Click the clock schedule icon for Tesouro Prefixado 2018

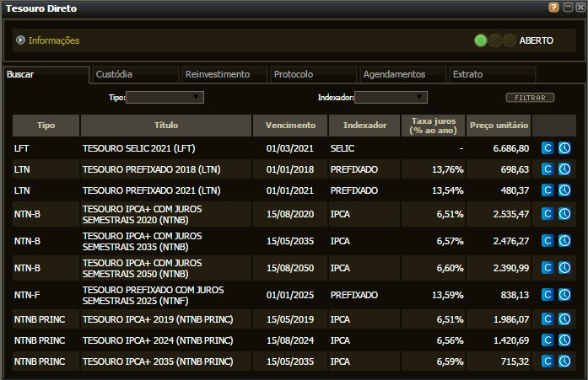click(564, 169)
